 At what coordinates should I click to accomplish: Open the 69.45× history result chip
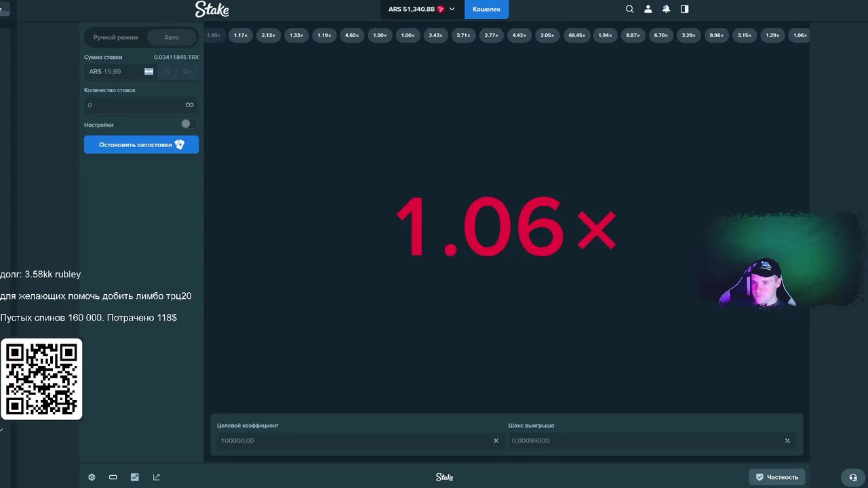coord(576,35)
